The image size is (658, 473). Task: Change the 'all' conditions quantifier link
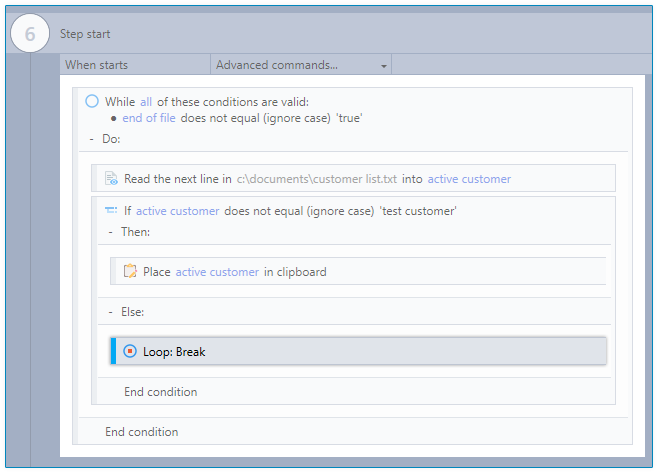pos(147,101)
